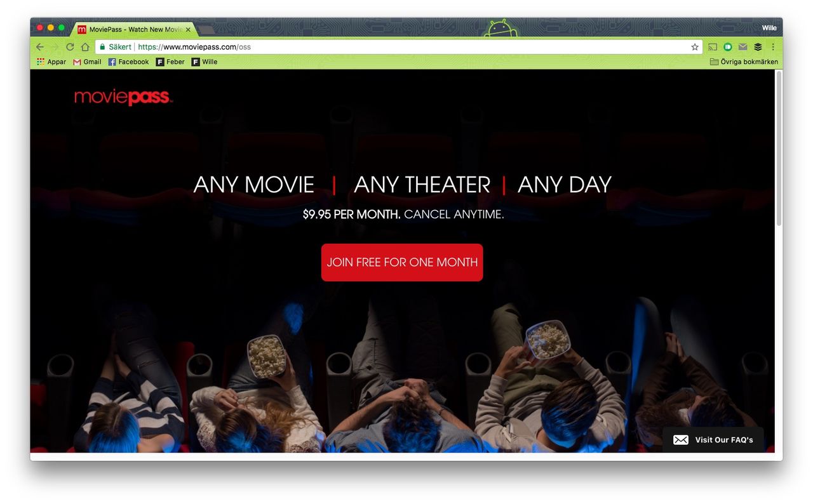Close the MoviePass tab
Screen dimensions: 813x504
point(188,29)
